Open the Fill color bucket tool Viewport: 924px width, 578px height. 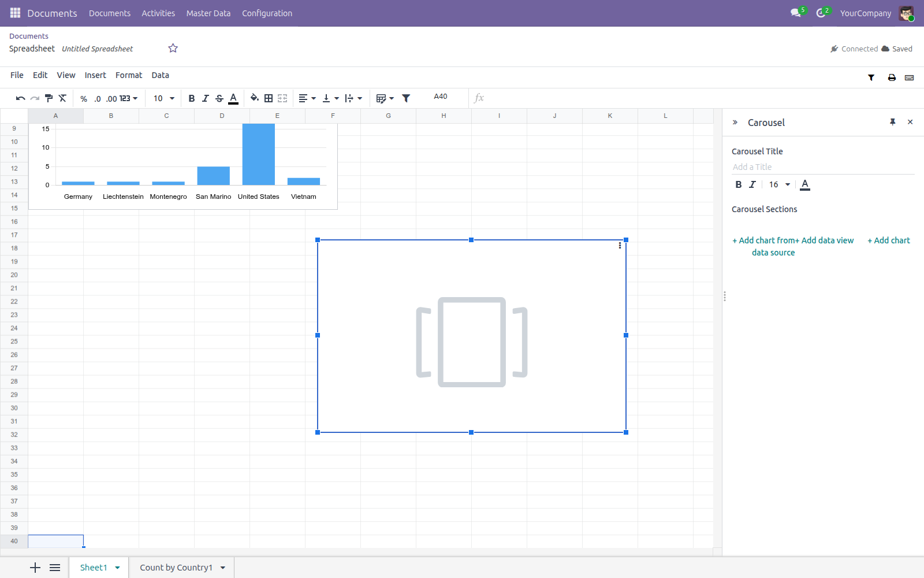[254, 98]
